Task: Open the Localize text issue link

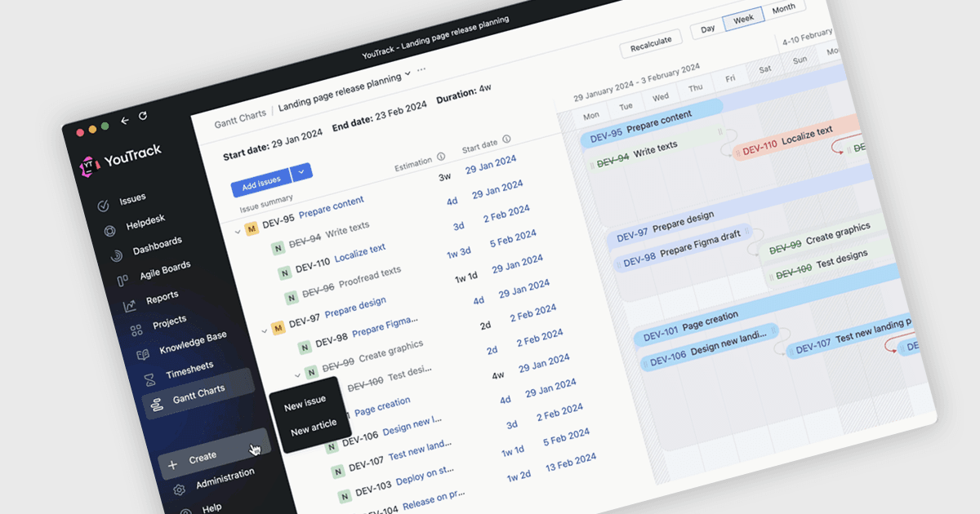Action: pos(360,254)
